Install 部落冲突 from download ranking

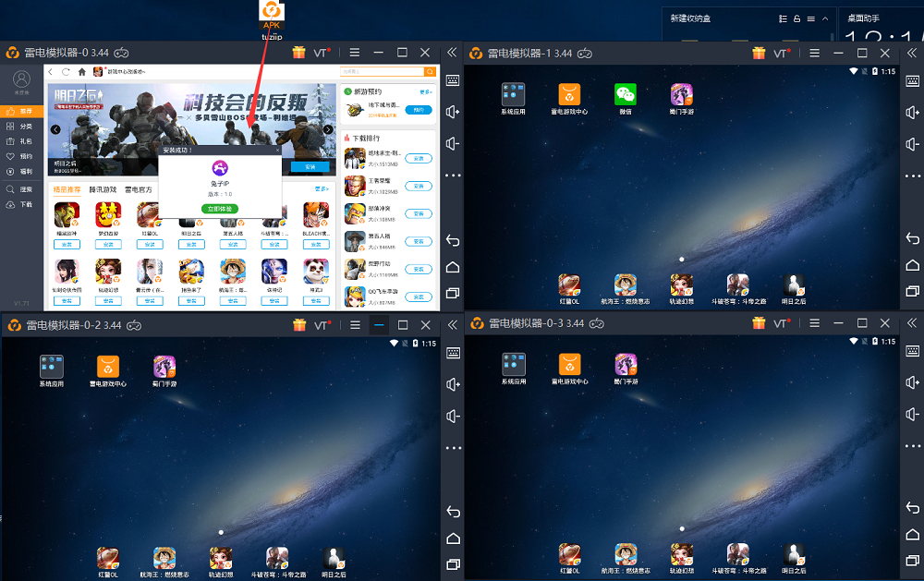coord(419,214)
